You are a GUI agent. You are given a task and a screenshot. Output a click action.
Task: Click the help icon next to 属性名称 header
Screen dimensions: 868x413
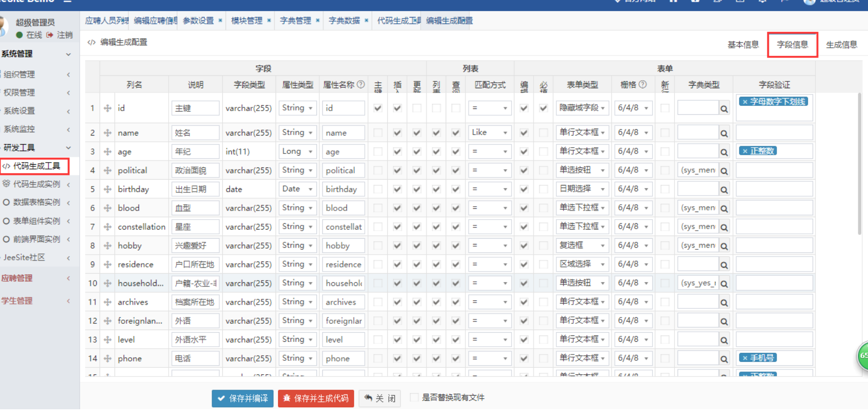tap(361, 85)
